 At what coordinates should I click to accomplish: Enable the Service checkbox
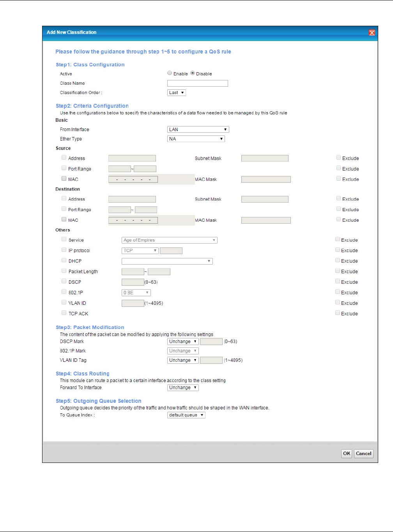point(64,239)
